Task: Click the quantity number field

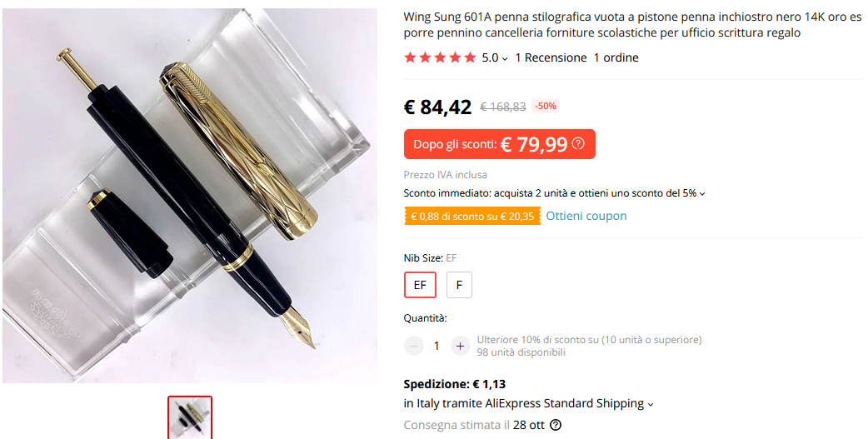Action: pos(436,346)
